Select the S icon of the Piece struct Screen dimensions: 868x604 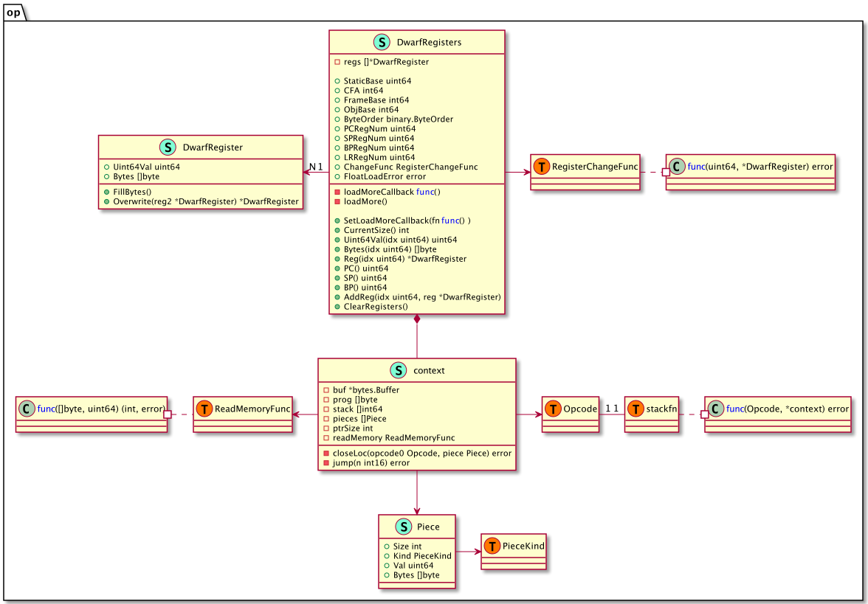[403, 527]
